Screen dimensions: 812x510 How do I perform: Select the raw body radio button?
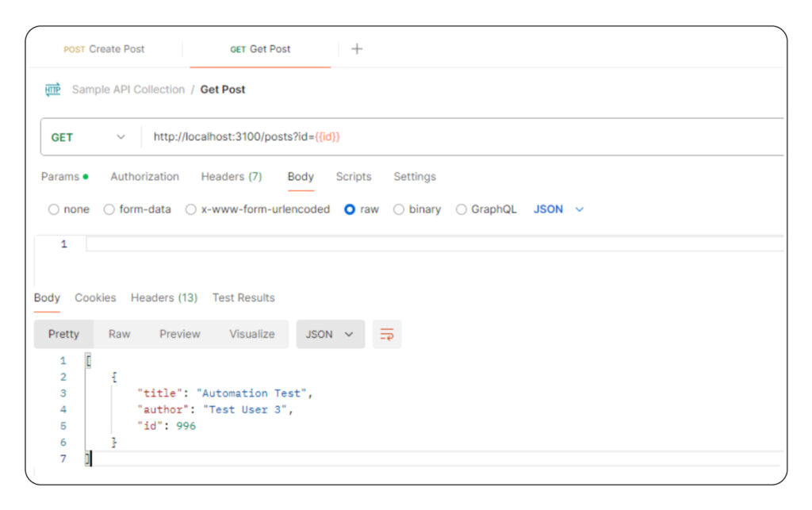(350, 209)
